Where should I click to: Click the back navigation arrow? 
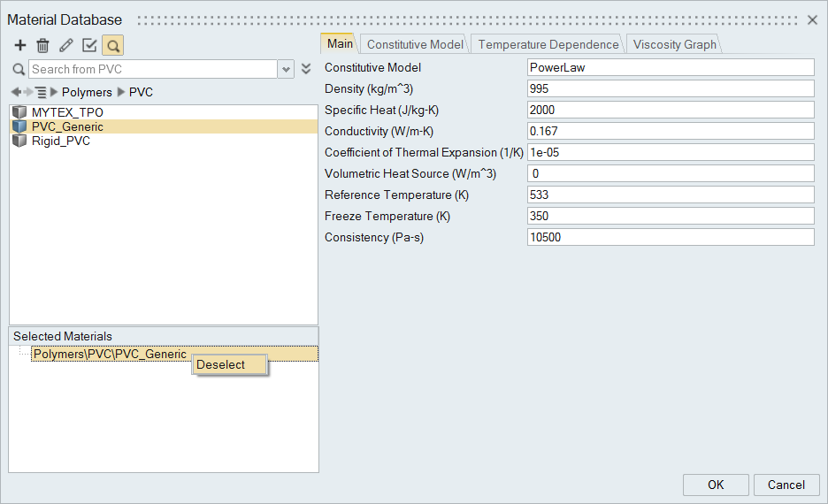[16, 92]
